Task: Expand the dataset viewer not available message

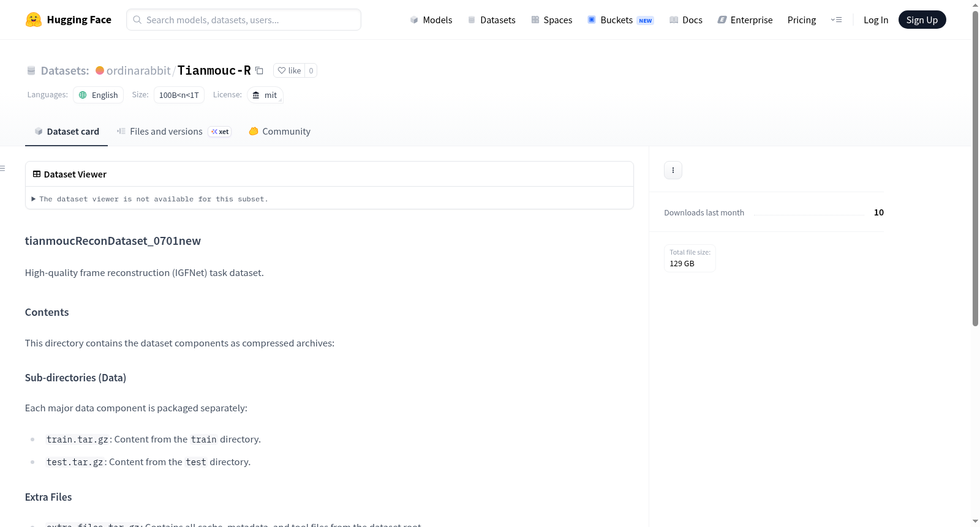Action: point(150,199)
